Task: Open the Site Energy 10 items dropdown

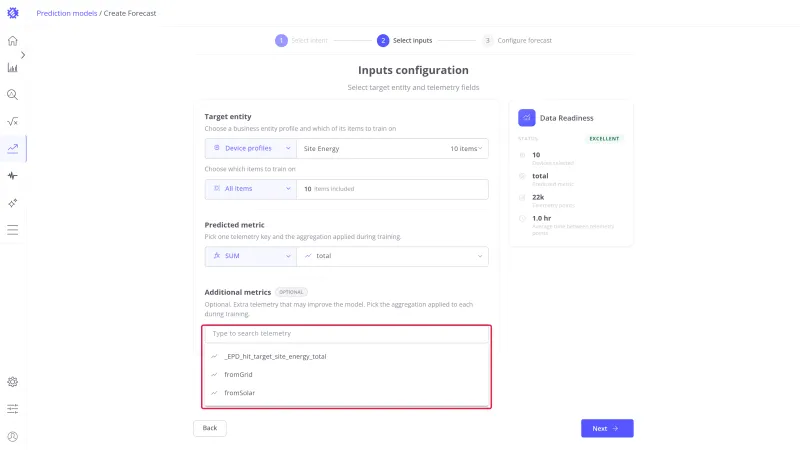Action: pyautogui.click(x=392, y=148)
